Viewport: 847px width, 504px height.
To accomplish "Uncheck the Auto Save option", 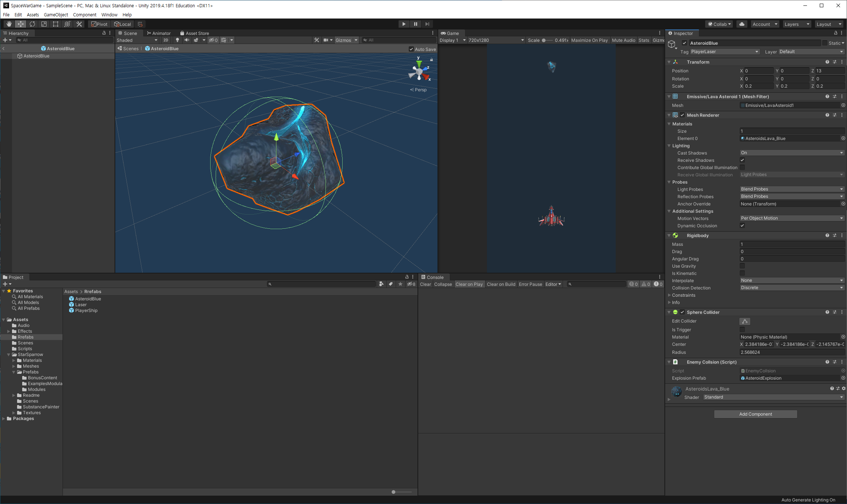I will pos(411,49).
